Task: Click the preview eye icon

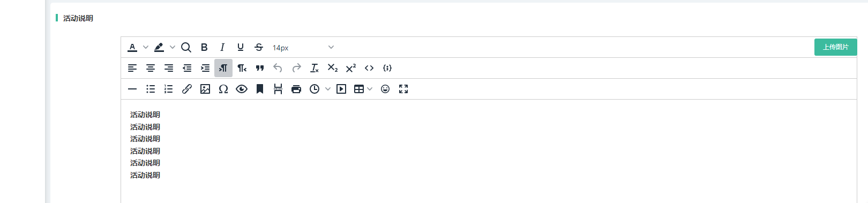Action: tap(242, 89)
